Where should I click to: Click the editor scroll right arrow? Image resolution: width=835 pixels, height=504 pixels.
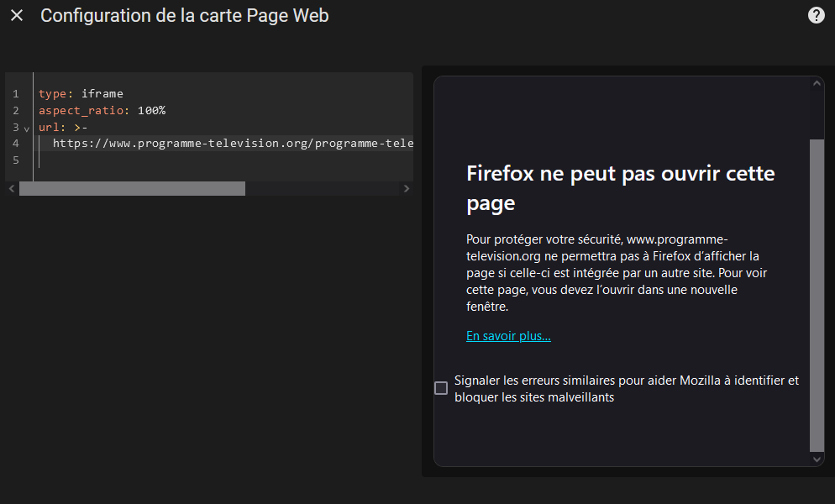tap(407, 189)
